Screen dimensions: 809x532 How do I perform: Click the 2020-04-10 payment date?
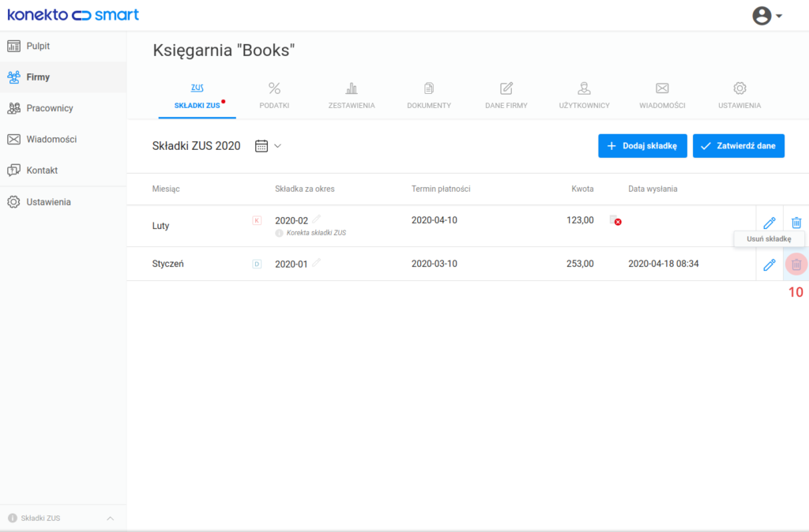tap(435, 220)
